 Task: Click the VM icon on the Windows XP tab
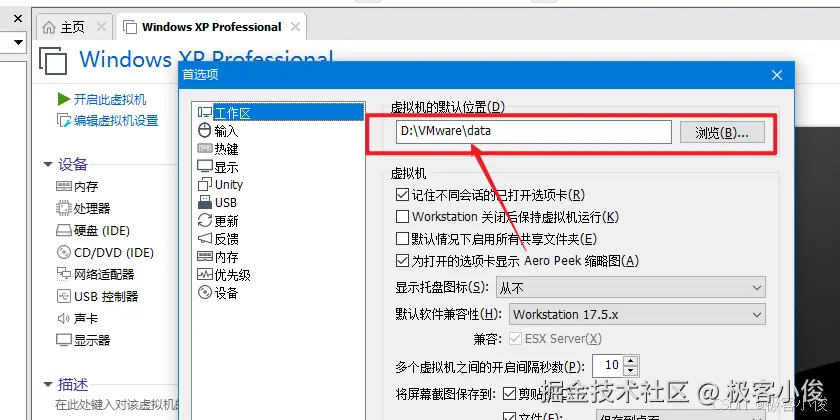[130, 27]
